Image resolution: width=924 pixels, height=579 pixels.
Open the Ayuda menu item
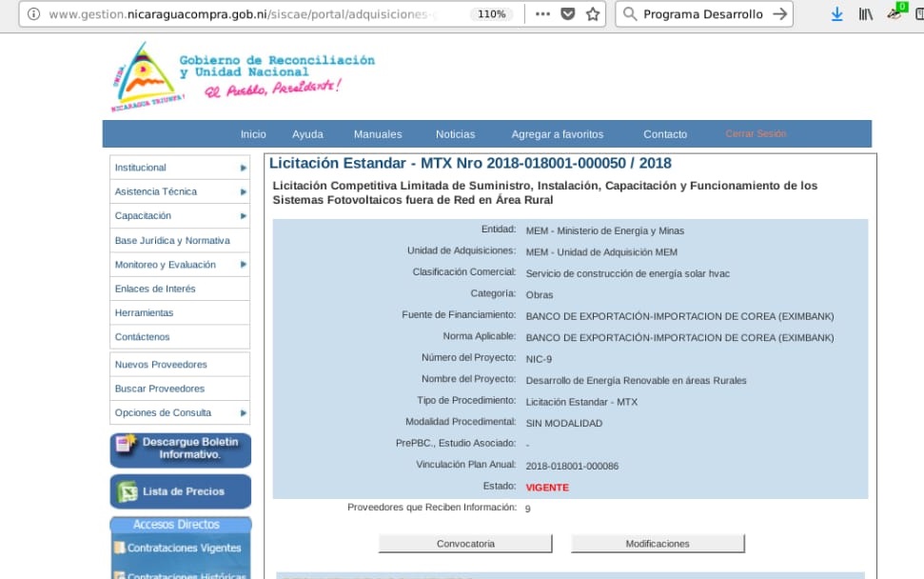307,134
